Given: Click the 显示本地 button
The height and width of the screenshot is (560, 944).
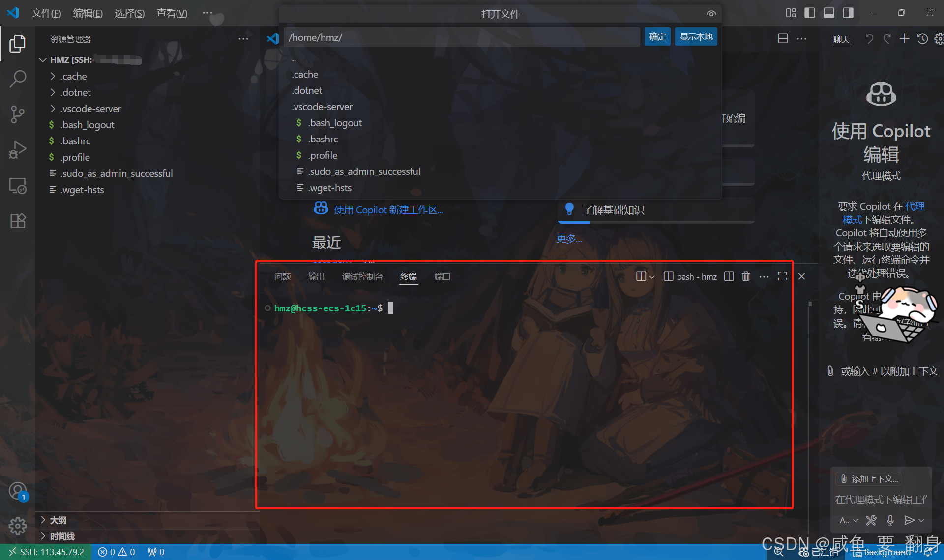Looking at the screenshot, I should [x=696, y=37].
